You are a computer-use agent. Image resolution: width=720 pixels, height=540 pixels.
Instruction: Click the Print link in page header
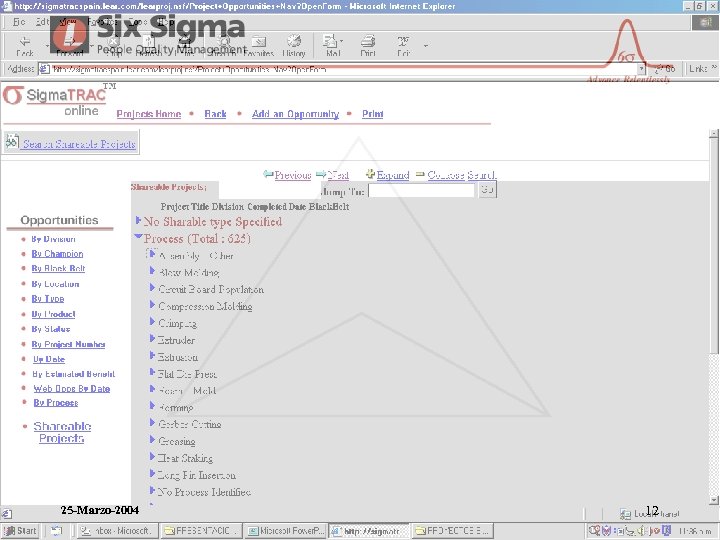[x=372, y=114]
